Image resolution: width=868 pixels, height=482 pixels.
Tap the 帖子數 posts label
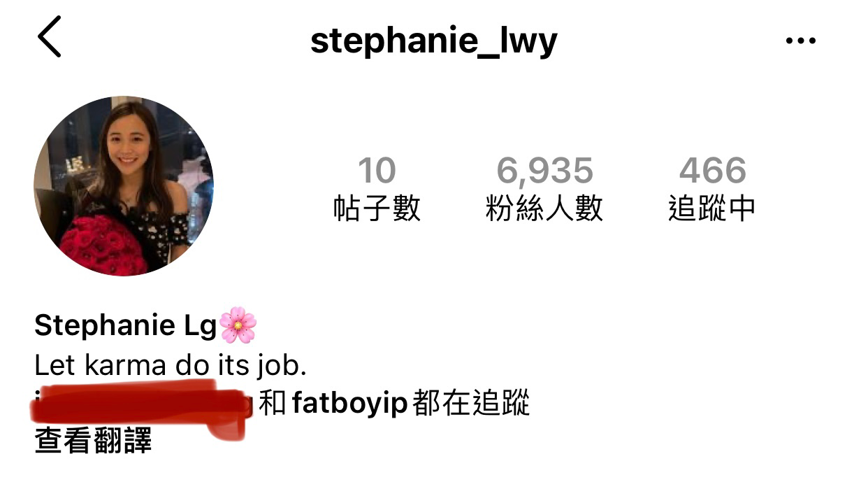pos(377,208)
